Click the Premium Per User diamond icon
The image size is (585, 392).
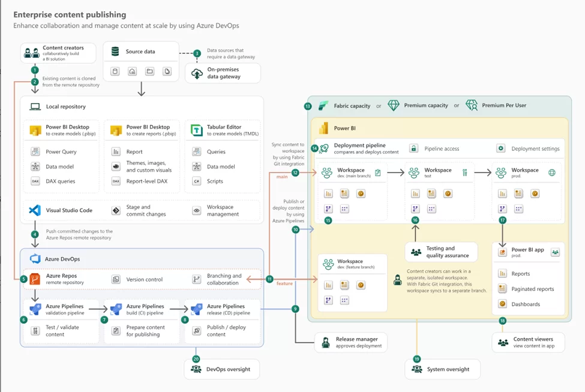(472, 105)
